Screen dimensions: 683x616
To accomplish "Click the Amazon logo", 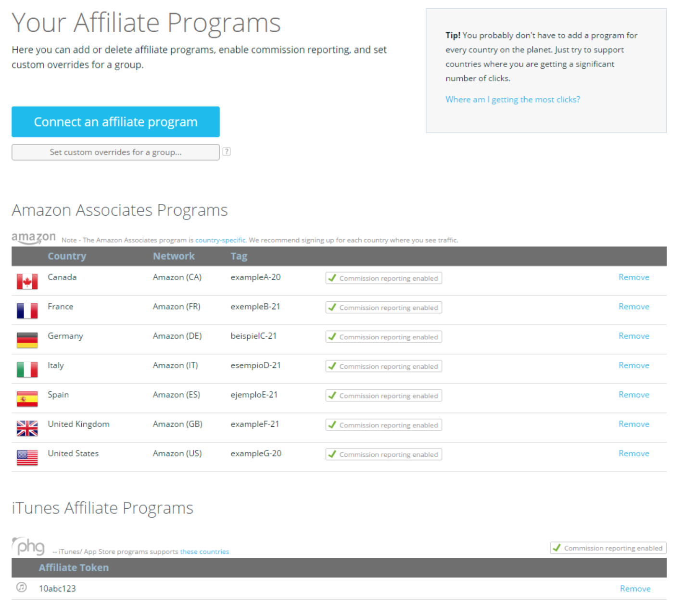I will click(x=34, y=237).
